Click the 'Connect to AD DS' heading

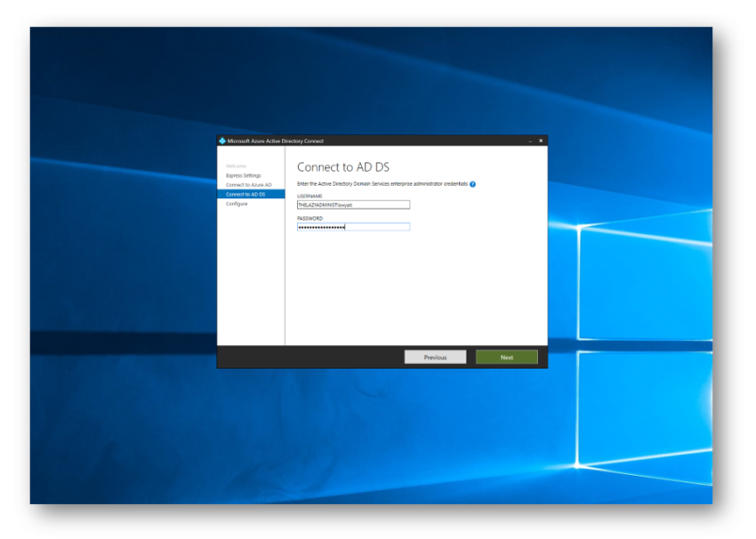343,167
